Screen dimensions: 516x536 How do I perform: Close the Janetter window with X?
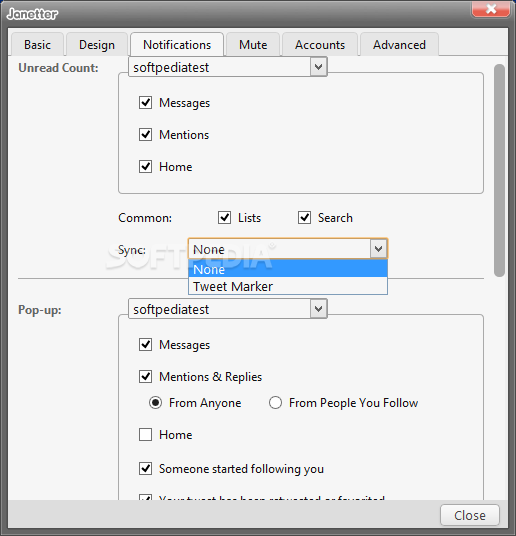pyautogui.click(x=491, y=9)
